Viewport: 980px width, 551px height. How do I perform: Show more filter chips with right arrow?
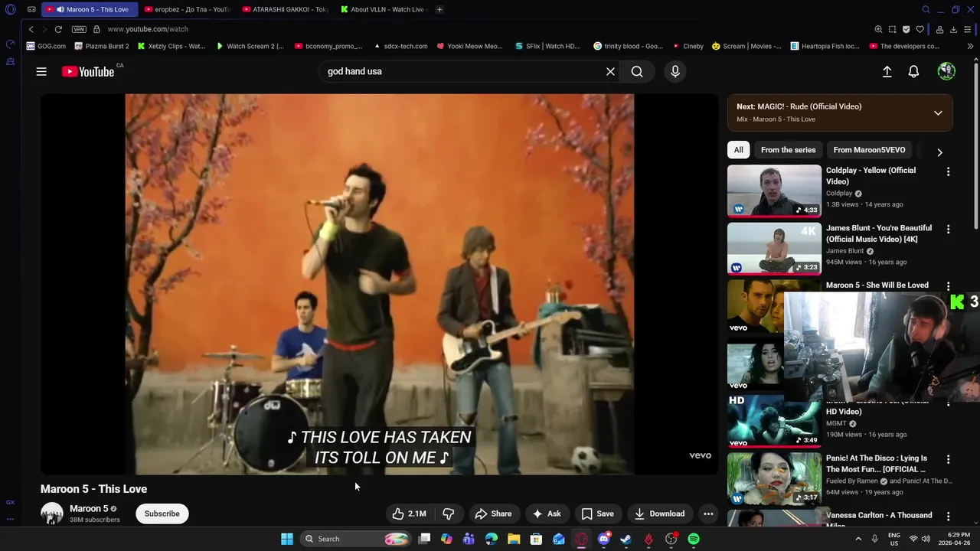[x=939, y=152]
